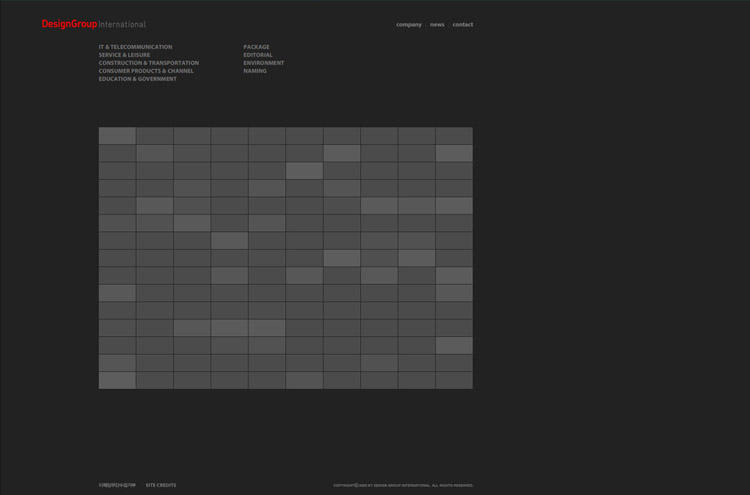
Task: Click top-right cell of portfolio grid
Action: point(454,136)
